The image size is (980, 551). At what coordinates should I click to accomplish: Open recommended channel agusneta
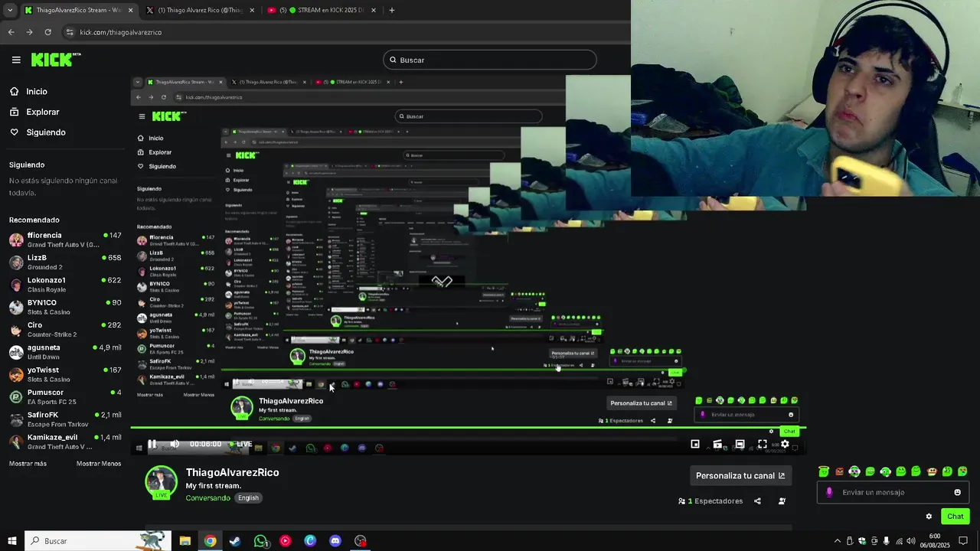(x=65, y=351)
